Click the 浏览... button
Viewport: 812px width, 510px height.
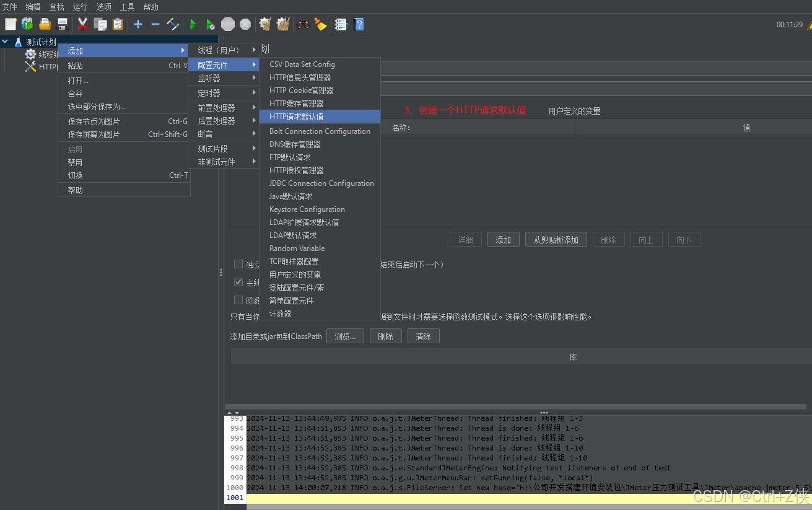(345, 336)
